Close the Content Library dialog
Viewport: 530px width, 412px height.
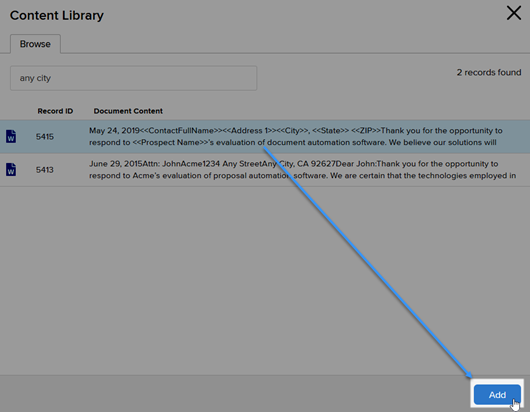(x=514, y=14)
